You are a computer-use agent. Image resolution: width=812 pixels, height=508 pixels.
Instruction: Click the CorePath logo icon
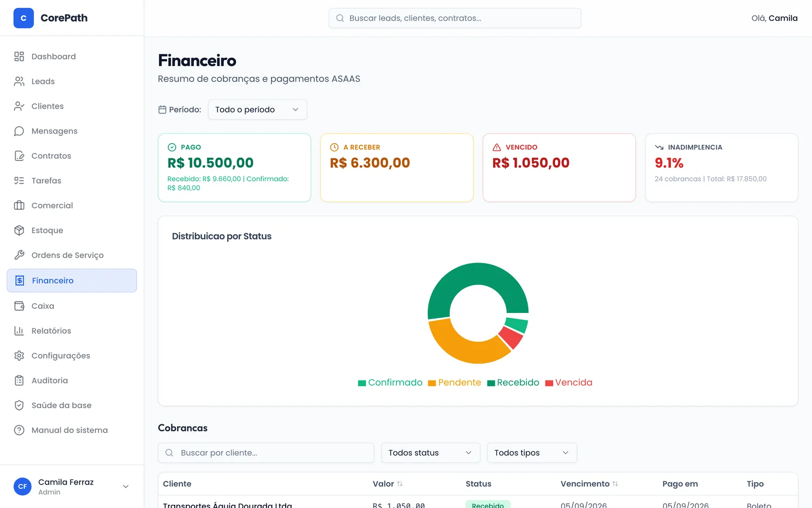[x=23, y=18]
